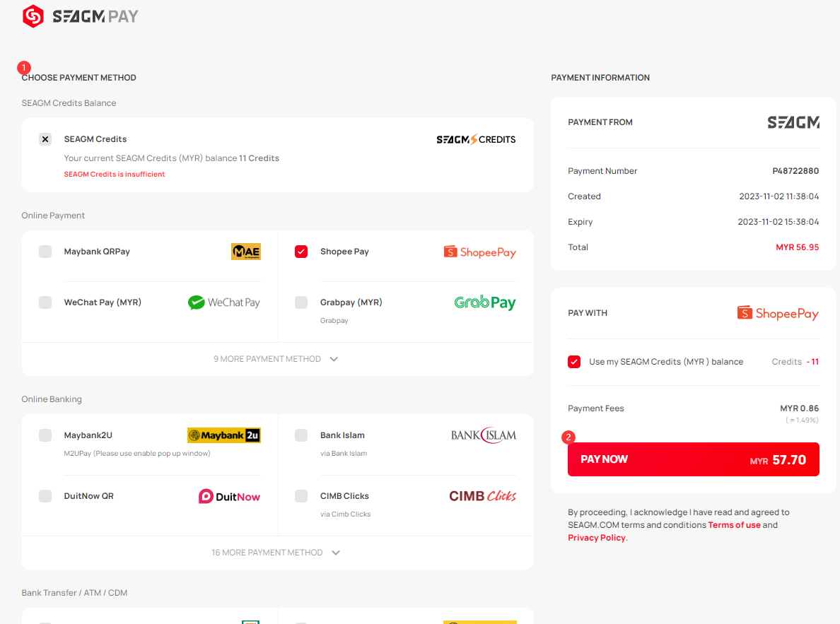Viewport: 840px width, 624px height.
Task: Disable Use my SEAGM Credits balance
Action: pyautogui.click(x=574, y=362)
